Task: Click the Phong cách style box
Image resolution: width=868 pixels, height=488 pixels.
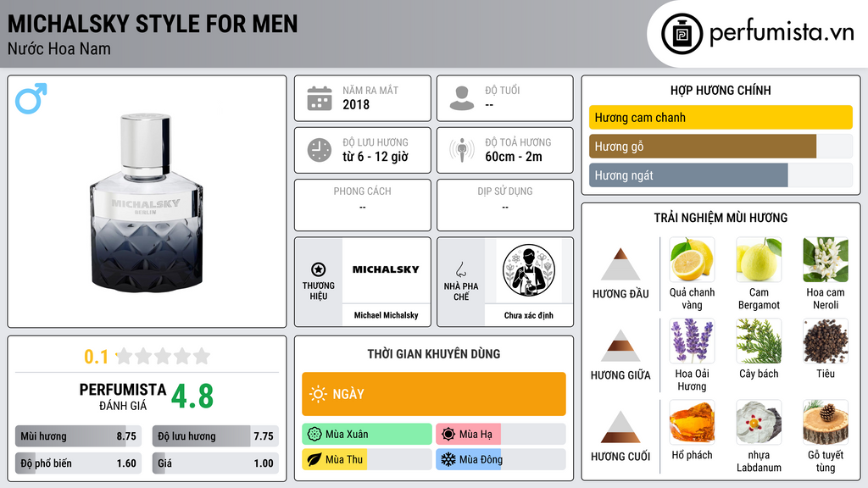Action: point(363,205)
